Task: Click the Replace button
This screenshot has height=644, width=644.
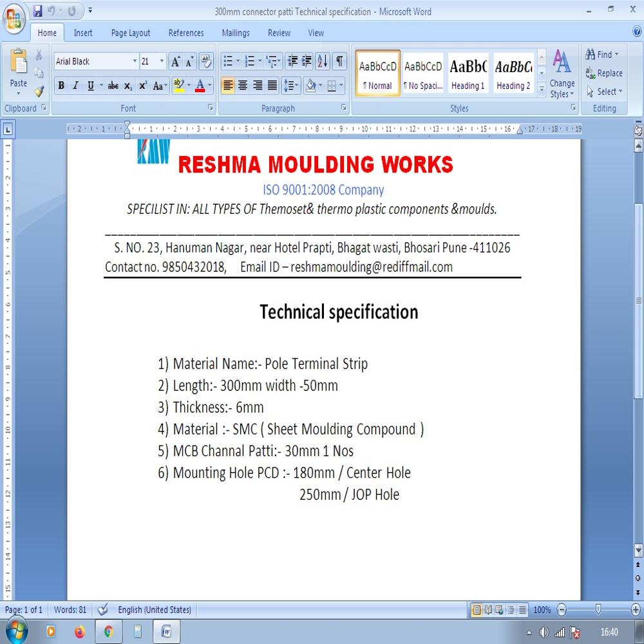Action: 604,73
